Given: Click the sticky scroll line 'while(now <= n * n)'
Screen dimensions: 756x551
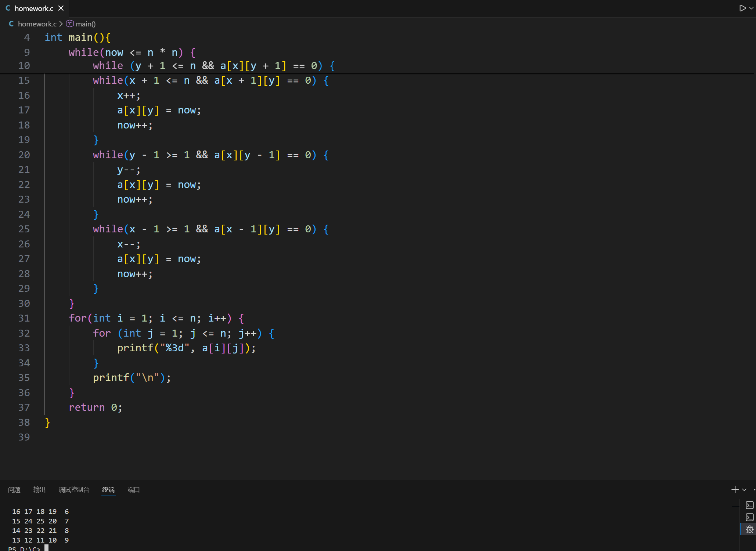Looking at the screenshot, I should [132, 52].
